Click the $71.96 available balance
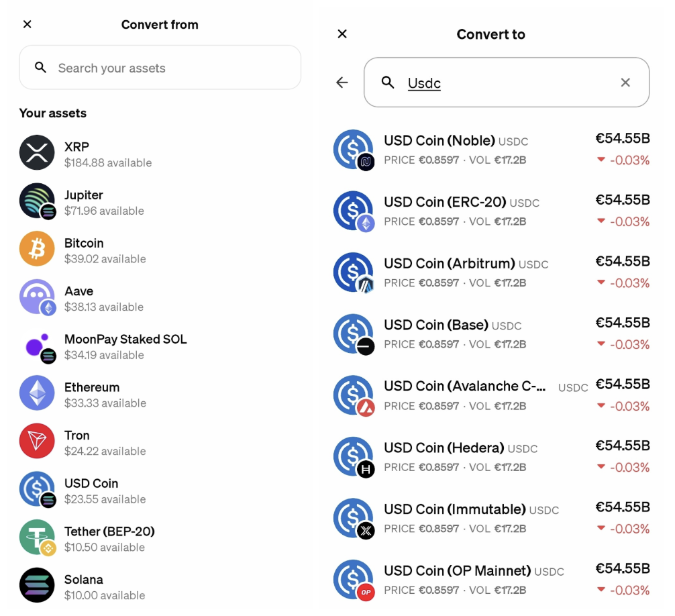Image resolution: width=675 pixels, height=616 pixels. coord(104,211)
